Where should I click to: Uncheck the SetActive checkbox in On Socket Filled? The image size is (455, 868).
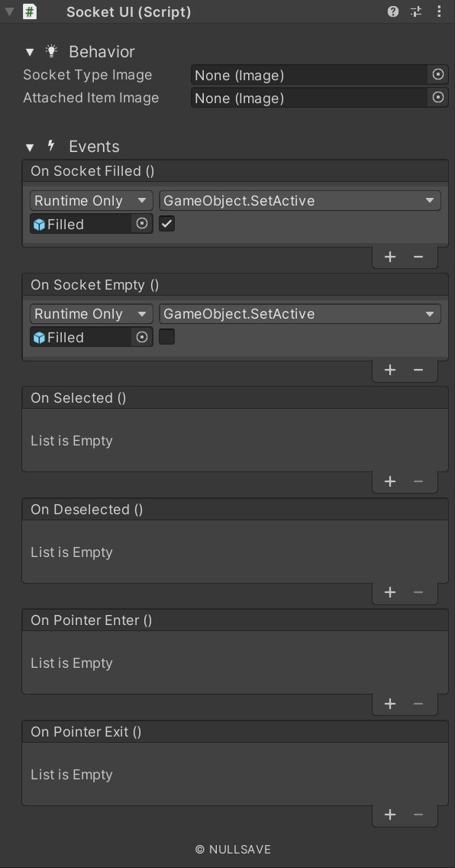click(x=166, y=224)
